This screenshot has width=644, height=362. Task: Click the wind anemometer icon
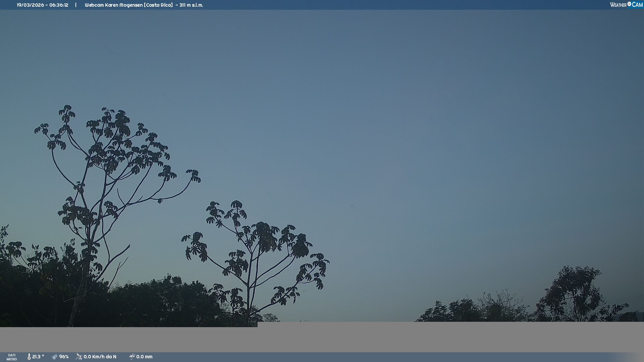coord(79,357)
